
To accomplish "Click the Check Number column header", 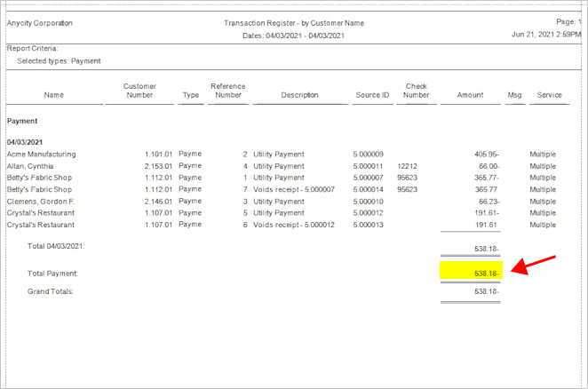I will (417, 91).
